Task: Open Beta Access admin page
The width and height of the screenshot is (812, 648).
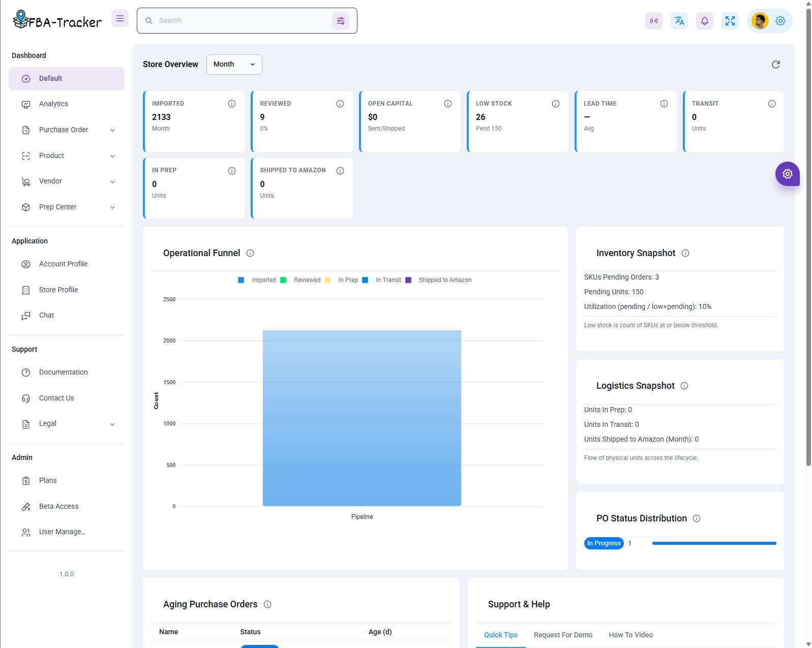Action: (x=67, y=507)
